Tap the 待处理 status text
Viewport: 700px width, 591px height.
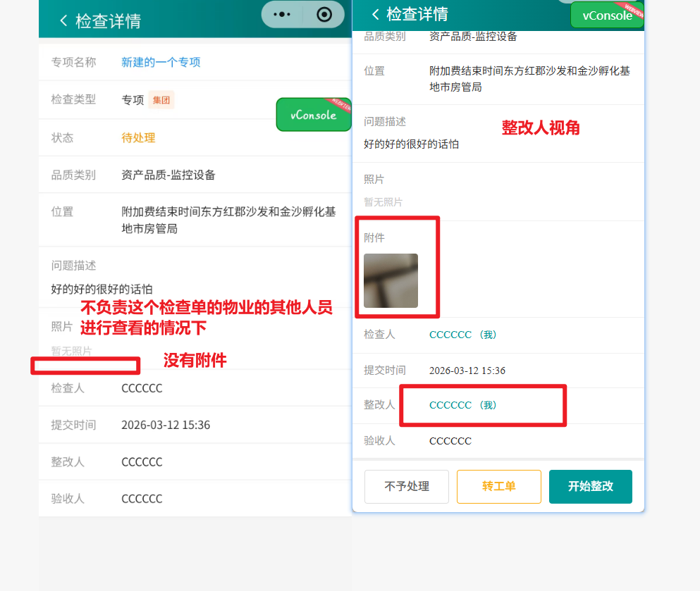tap(138, 137)
